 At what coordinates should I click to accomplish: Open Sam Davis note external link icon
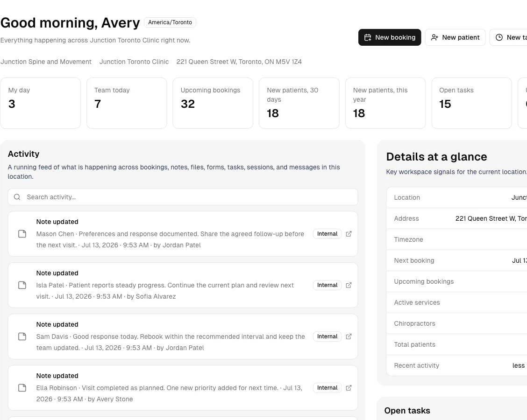[349, 336]
